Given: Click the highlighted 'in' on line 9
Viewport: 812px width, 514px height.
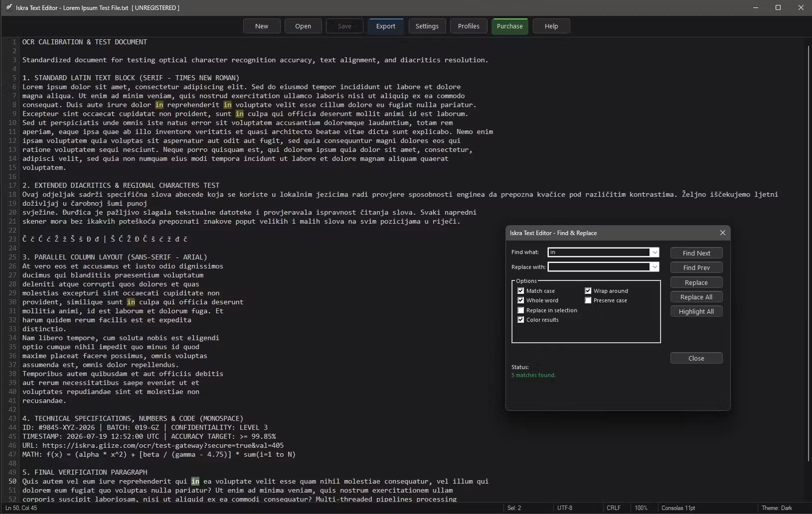Looking at the screenshot, I should (240, 114).
